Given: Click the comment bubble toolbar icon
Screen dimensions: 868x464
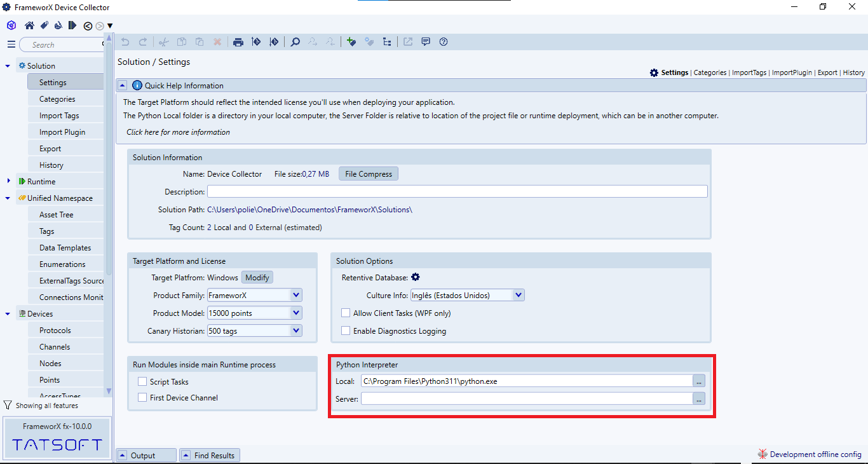Looking at the screenshot, I should (426, 42).
